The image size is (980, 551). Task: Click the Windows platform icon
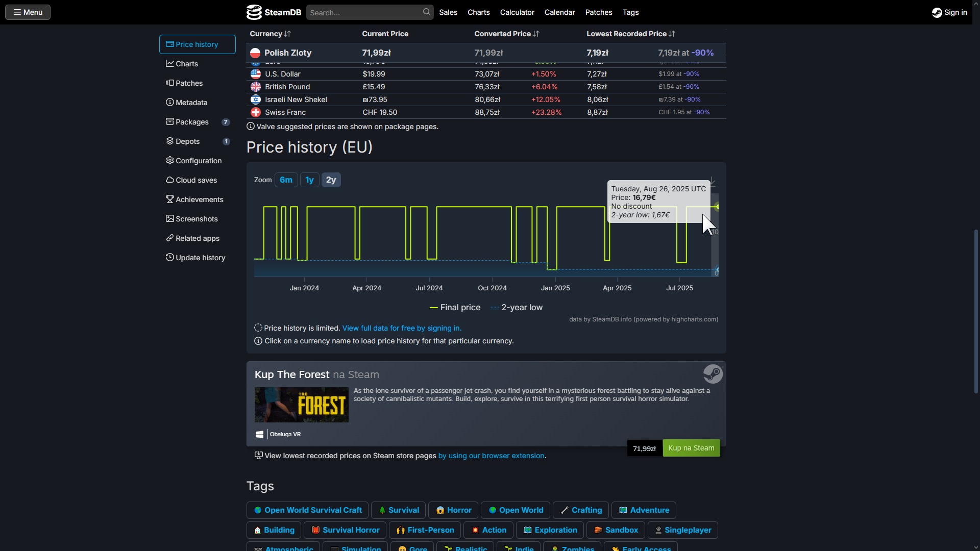259,434
